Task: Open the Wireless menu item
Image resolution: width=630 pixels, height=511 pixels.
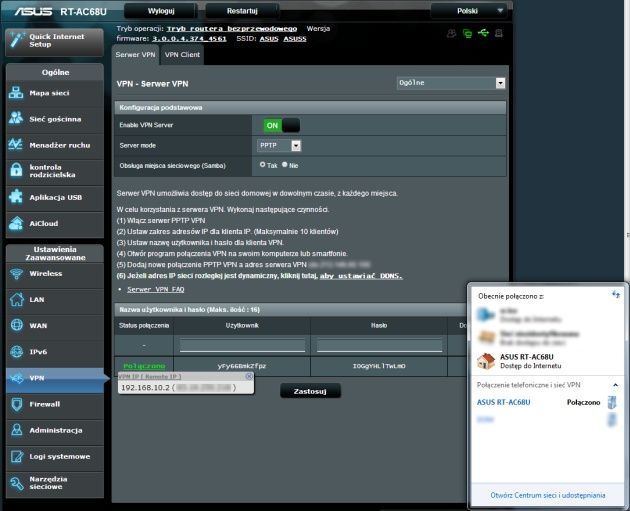Action: (55, 274)
